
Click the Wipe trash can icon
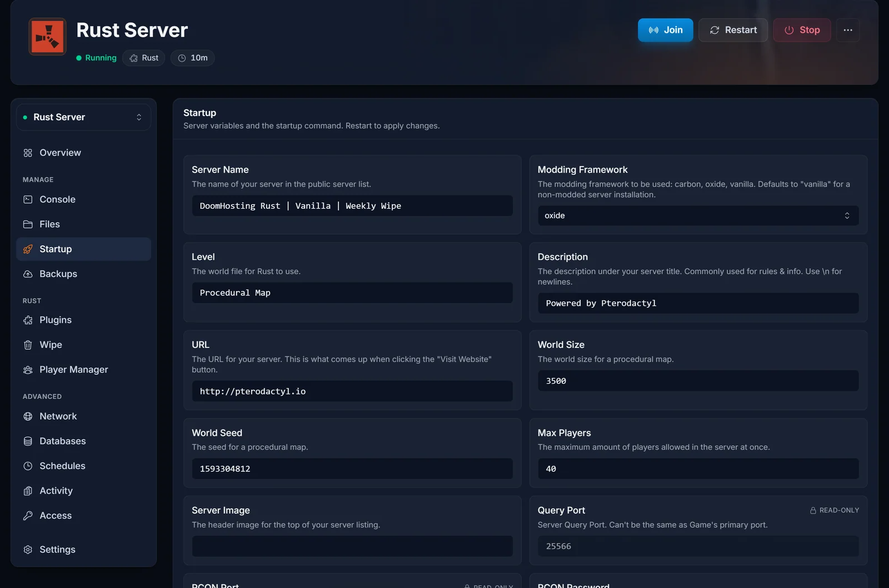[x=28, y=345]
